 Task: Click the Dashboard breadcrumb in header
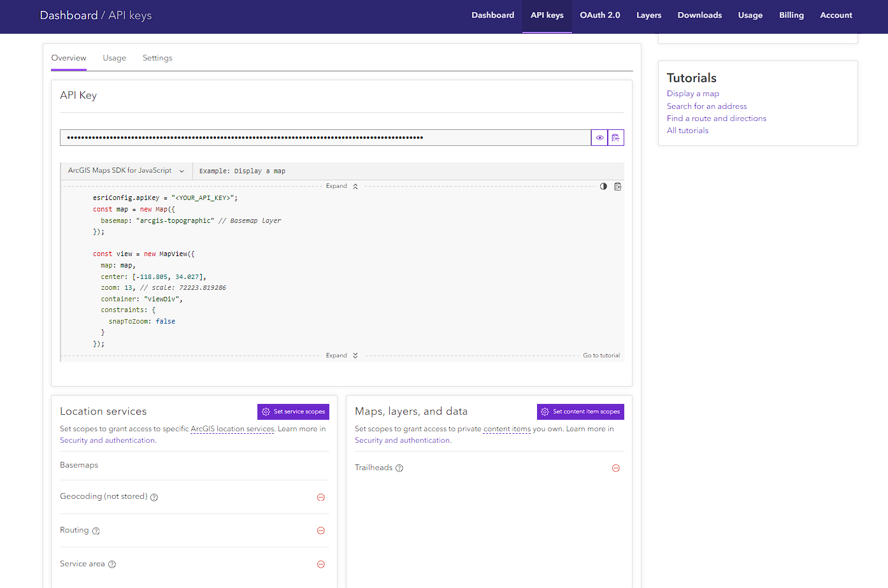69,15
